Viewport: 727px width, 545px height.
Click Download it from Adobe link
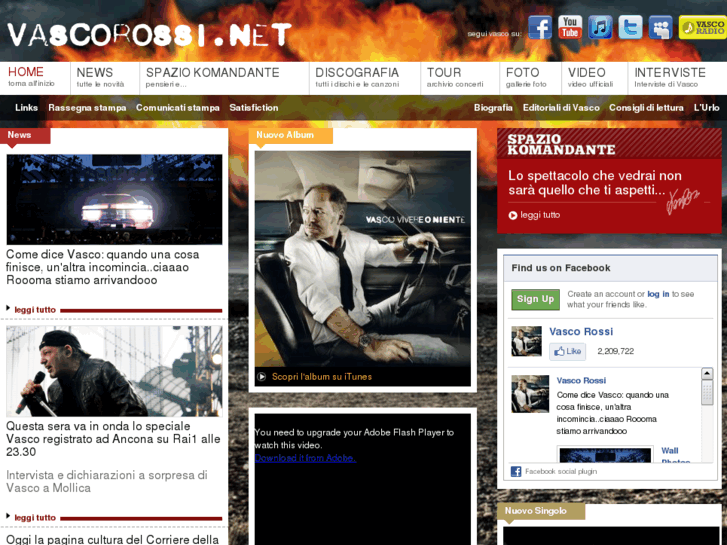click(305, 458)
